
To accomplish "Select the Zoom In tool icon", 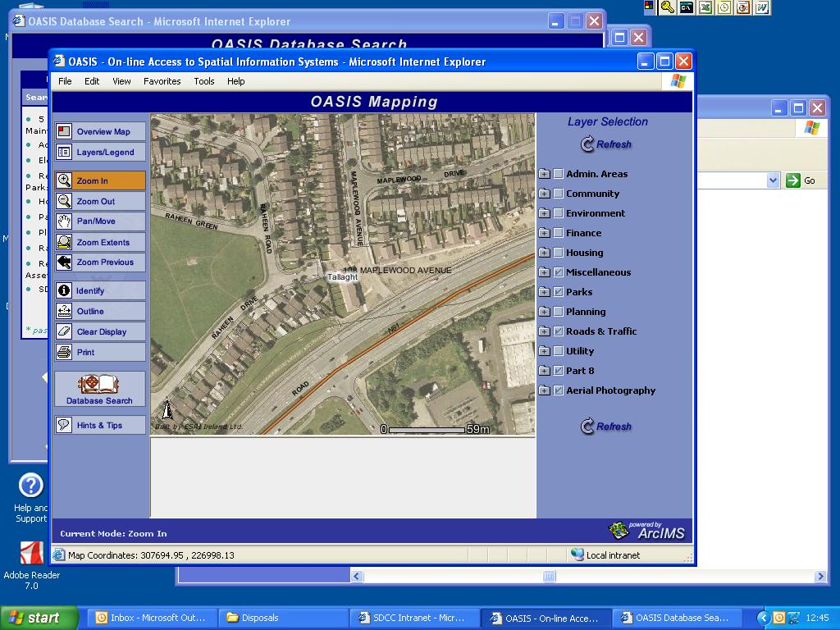I will point(64,180).
